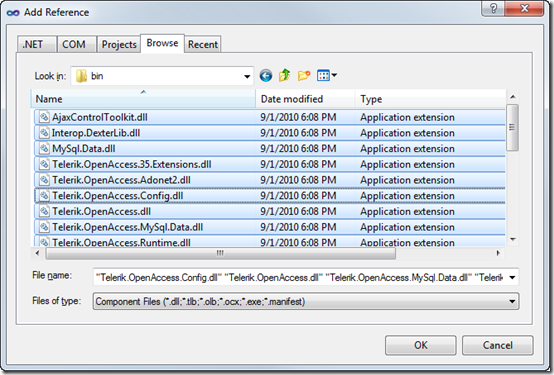
Task: Select the AjaxControlToolkit.dll file name
Action: point(100,117)
